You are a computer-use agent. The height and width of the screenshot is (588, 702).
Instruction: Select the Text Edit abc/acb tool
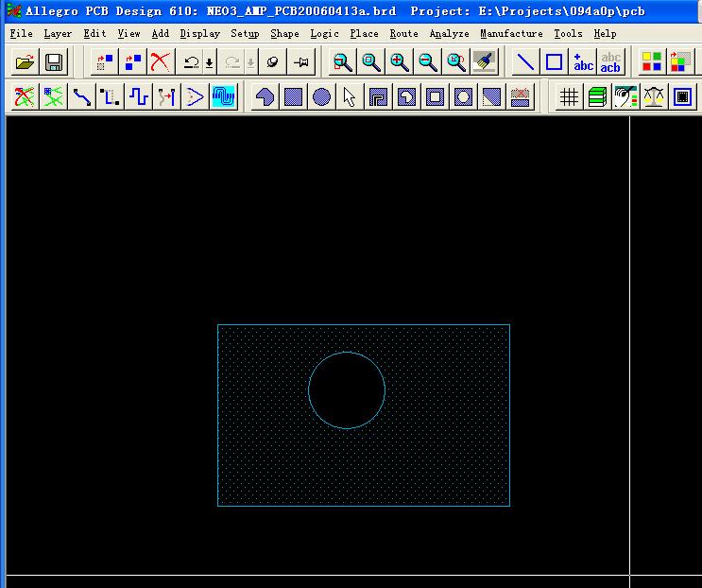(x=610, y=61)
